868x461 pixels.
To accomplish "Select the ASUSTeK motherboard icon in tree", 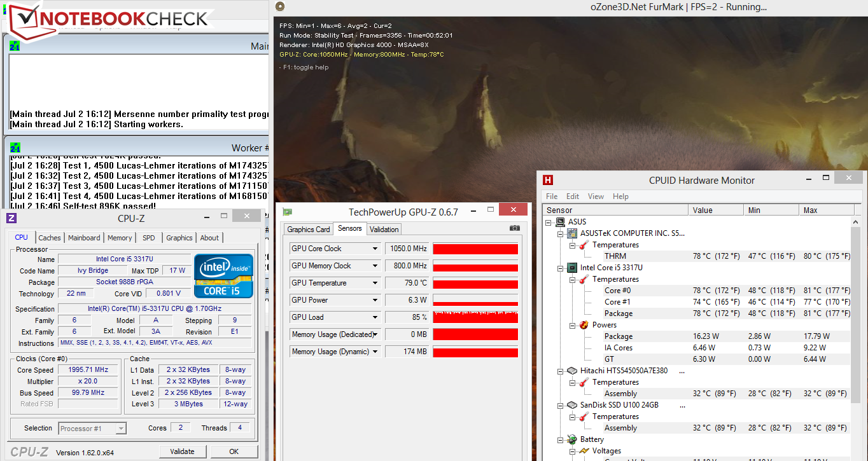I will tap(571, 233).
